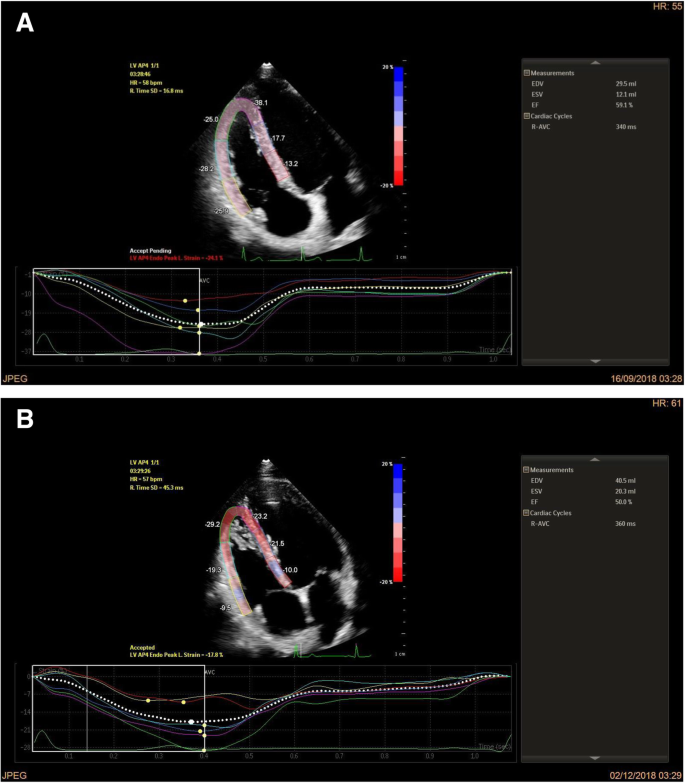Click the 23.2 apical strain label in panel B
685x783 pixels.
point(261,516)
